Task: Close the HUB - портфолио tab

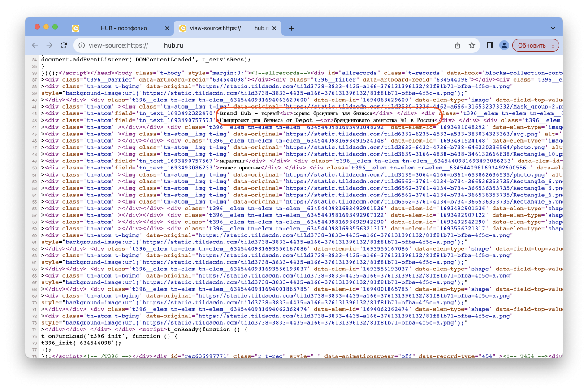Action: click(x=167, y=28)
